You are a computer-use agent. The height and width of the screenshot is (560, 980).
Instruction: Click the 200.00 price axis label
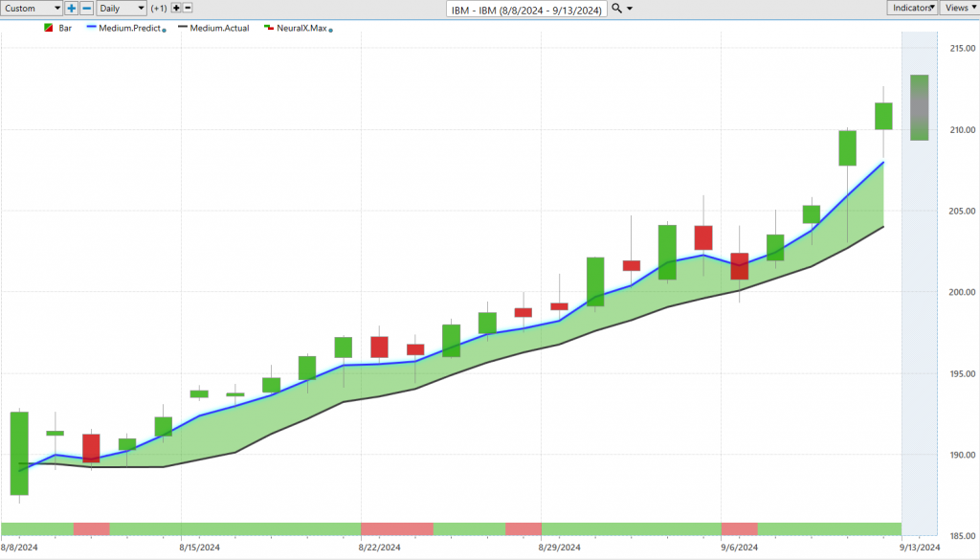pyautogui.click(x=962, y=292)
